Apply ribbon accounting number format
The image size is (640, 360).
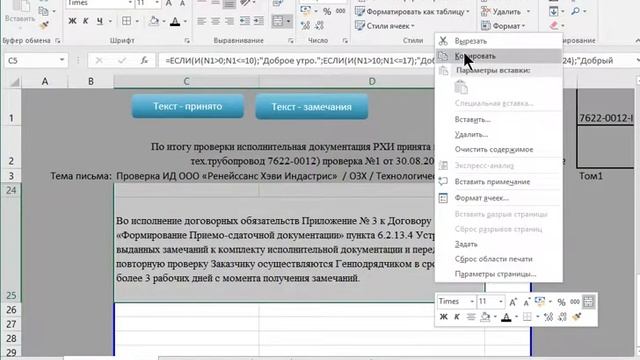305,11
